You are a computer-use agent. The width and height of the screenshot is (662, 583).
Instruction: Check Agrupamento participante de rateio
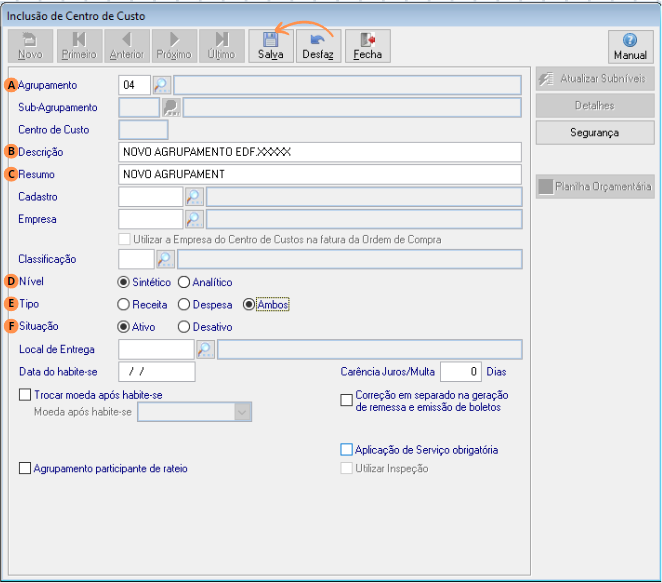25,468
